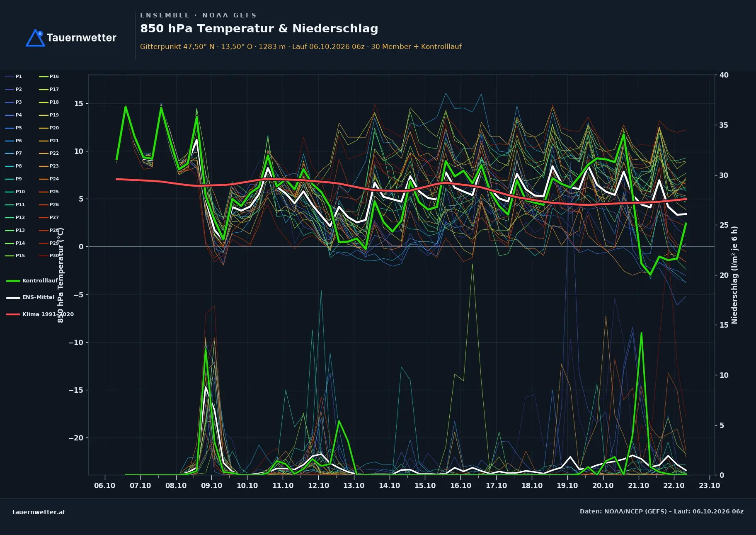Click the 09.10 date label on x-axis
This screenshot has height=535, width=756.
[211, 486]
